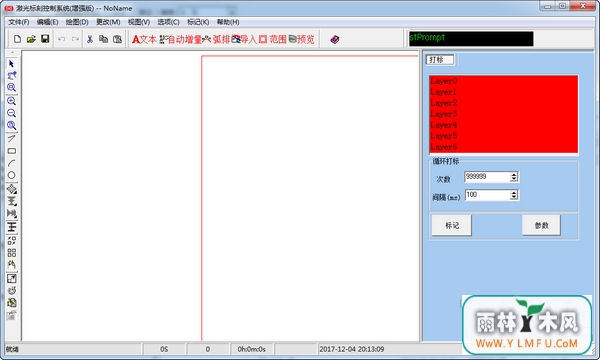Select the rectangle drawing tool
This screenshot has height=360, width=600.
pyautogui.click(x=11, y=151)
